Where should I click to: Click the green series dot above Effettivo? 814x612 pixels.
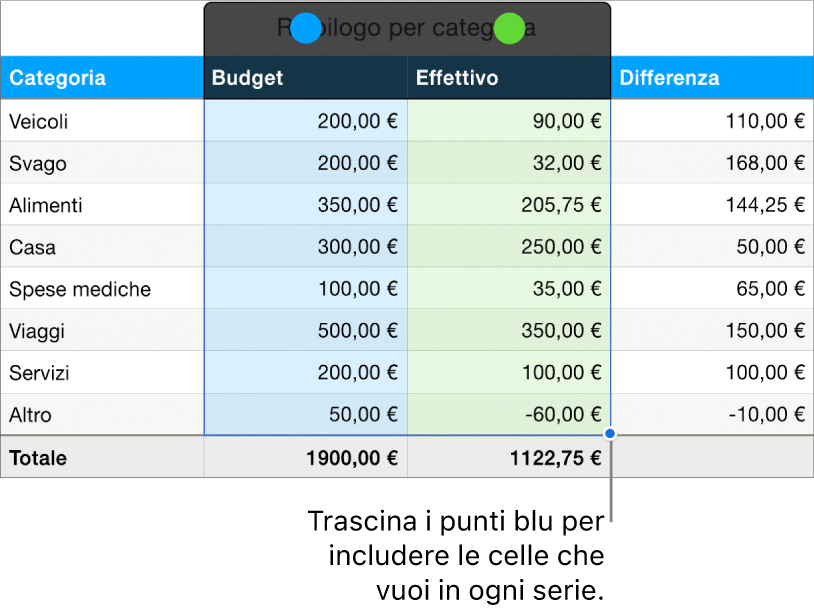click(x=509, y=28)
